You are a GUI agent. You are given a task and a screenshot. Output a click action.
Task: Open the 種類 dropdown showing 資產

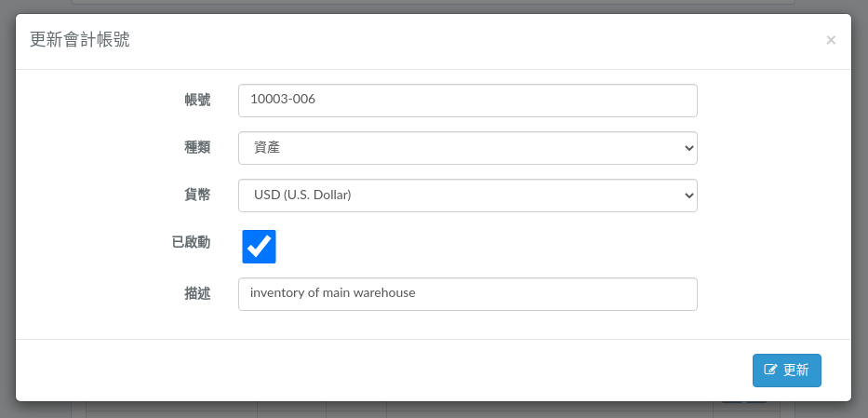pyautogui.click(x=468, y=148)
